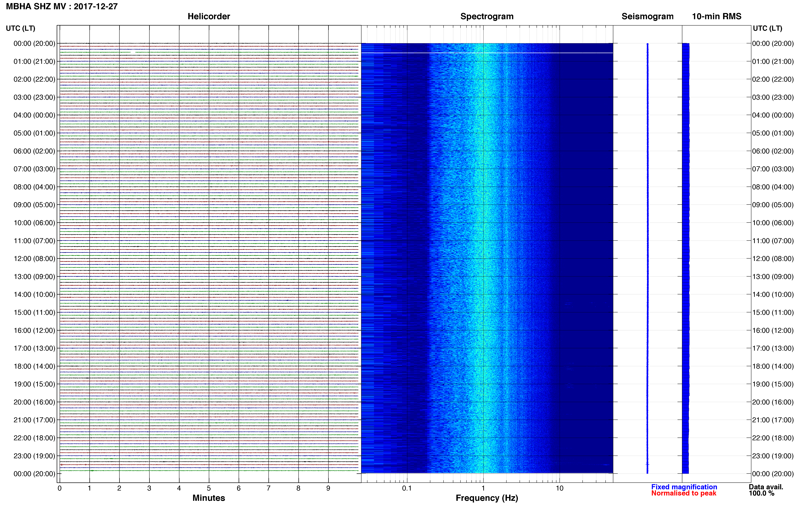Click '08:00 (04:00)' on the Helicorder time axis

tap(34, 187)
